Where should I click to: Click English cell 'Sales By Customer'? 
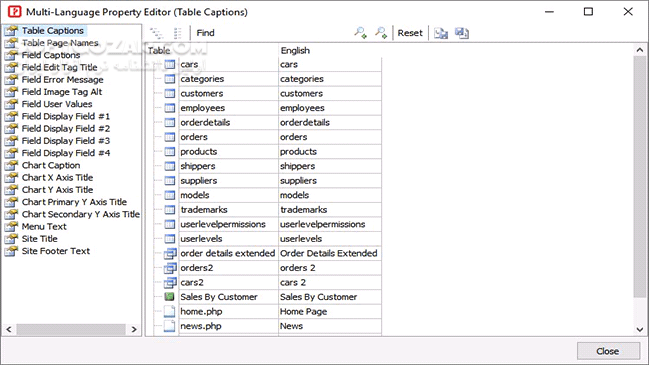330,297
